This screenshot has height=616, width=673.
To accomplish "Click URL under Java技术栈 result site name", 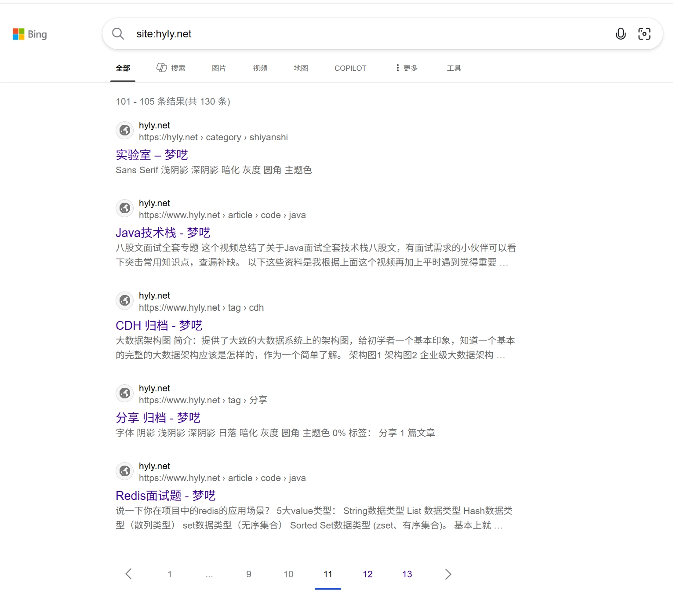I will pyautogui.click(x=222, y=215).
